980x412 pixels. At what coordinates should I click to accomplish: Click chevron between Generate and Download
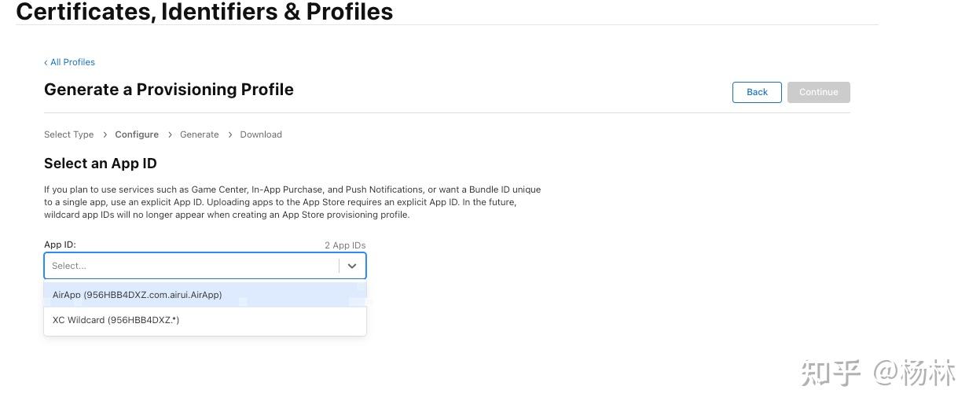point(230,134)
